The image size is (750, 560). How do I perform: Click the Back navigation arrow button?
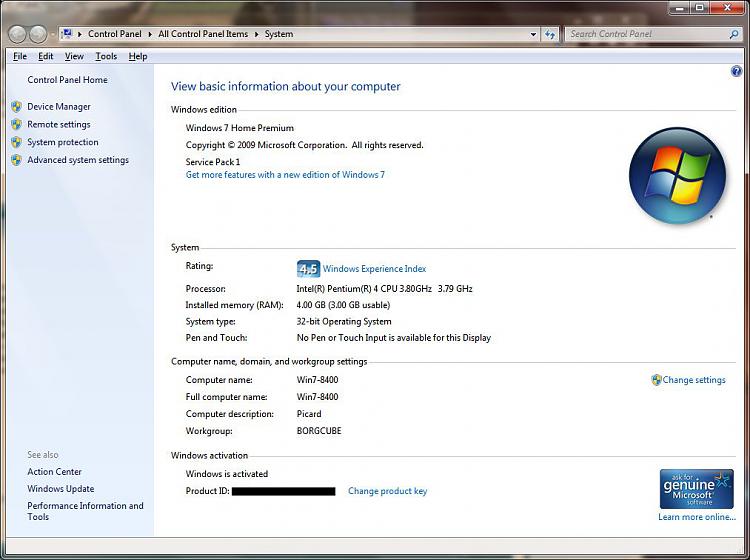18,34
